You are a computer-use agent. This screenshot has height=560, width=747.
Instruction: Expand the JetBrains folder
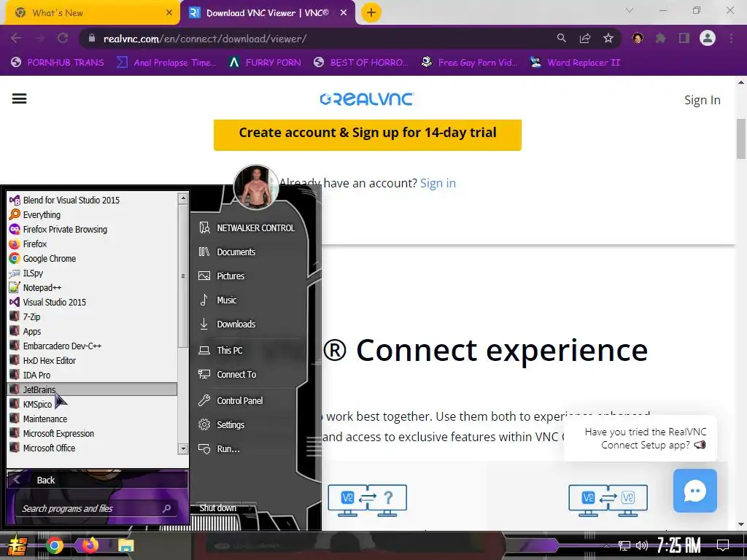click(x=93, y=389)
